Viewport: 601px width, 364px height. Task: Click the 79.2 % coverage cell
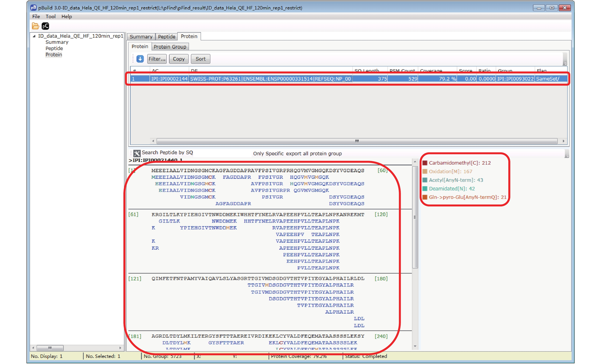click(x=438, y=79)
